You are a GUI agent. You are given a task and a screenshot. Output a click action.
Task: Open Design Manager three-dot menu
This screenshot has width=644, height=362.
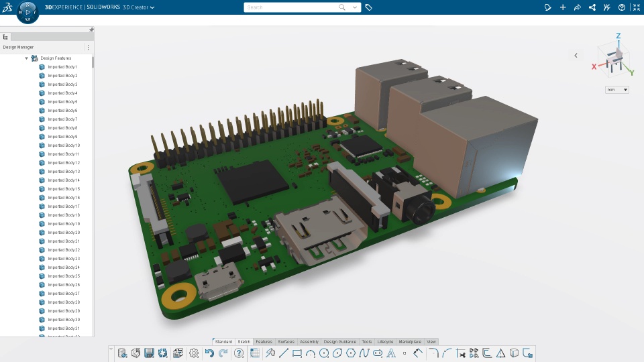88,47
